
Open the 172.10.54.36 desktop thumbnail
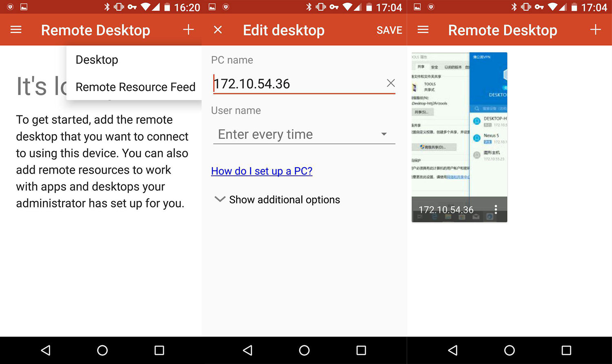459,137
